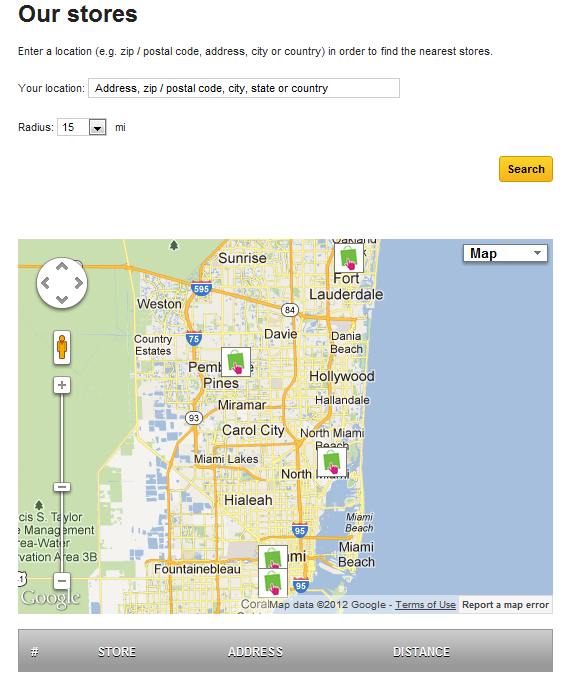Pan the map down with arrow
Image resolution: width=571 pixels, height=691 pixels.
(x=62, y=300)
